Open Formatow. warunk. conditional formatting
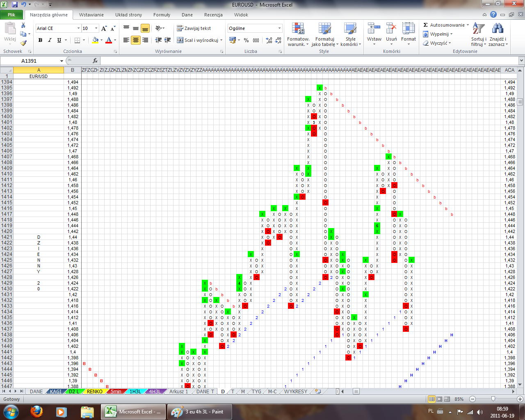525x420 pixels. point(298,34)
